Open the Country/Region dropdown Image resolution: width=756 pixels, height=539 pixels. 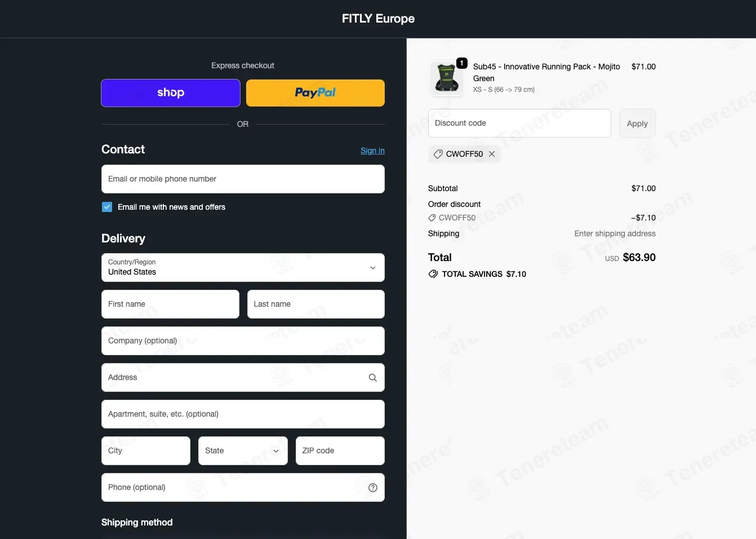[243, 267]
